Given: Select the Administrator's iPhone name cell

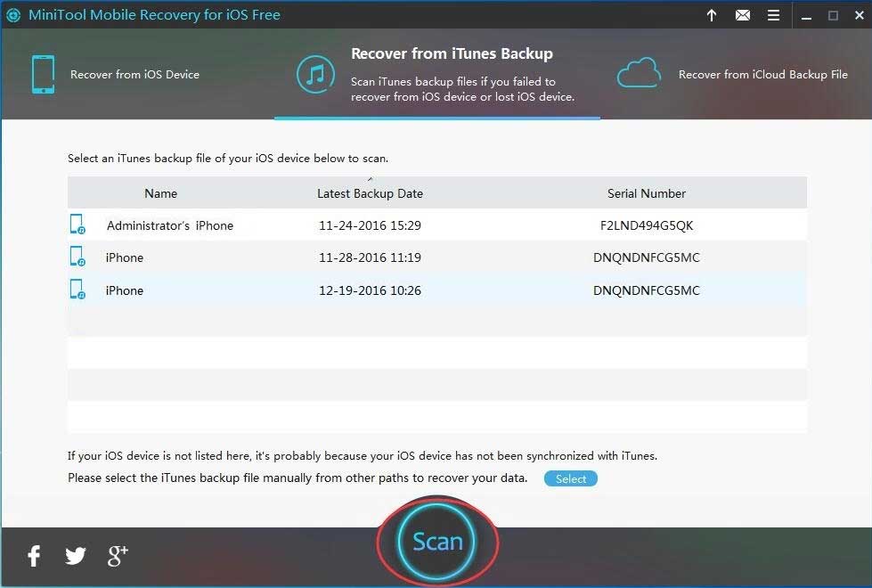Looking at the screenshot, I should (169, 225).
